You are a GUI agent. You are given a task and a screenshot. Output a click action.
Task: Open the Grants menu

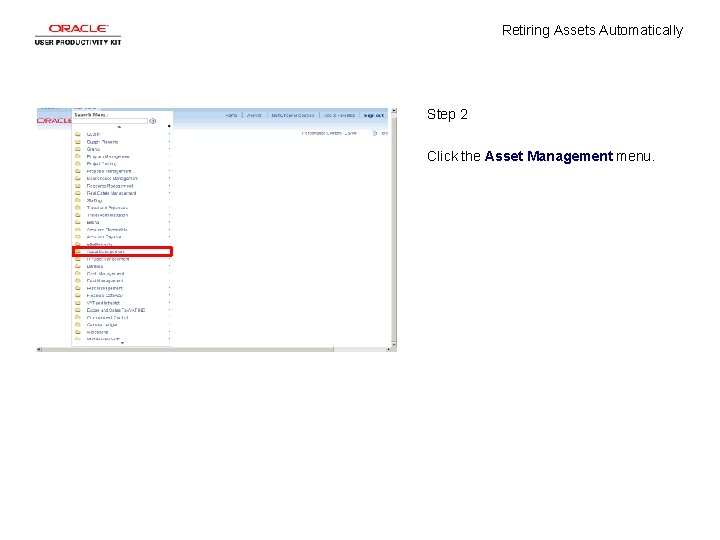tap(93, 149)
